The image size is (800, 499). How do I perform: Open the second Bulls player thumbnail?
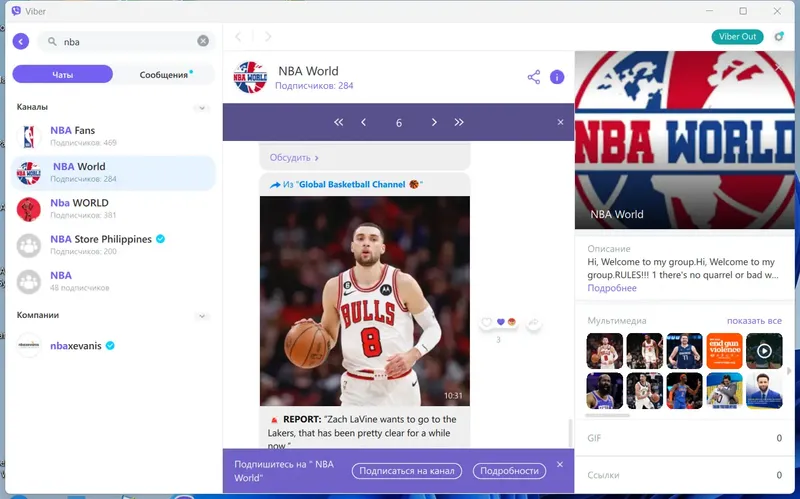pyautogui.click(x=644, y=351)
